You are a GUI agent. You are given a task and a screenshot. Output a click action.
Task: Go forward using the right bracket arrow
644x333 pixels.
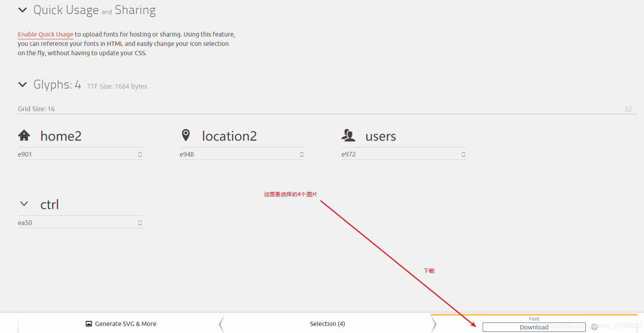coord(434,324)
